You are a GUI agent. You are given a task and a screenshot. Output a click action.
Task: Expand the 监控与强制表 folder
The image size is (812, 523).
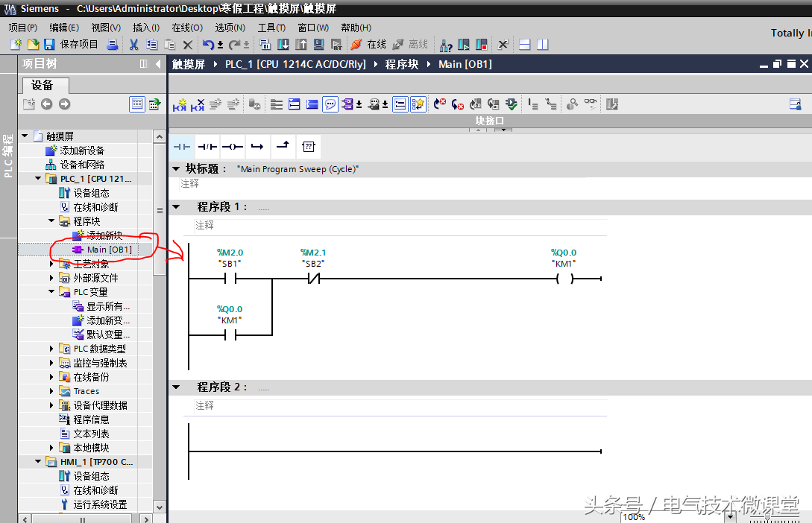point(51,363)
